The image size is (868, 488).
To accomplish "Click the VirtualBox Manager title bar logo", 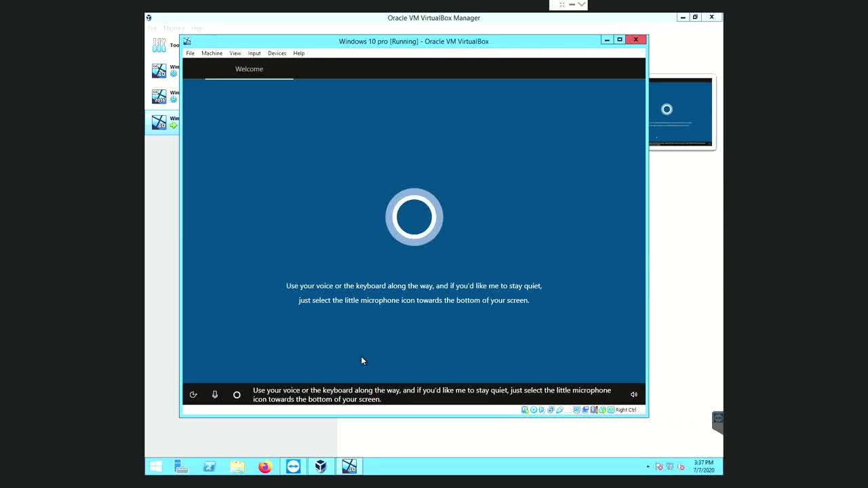I will pyautogui.click(x=149, y=18).
